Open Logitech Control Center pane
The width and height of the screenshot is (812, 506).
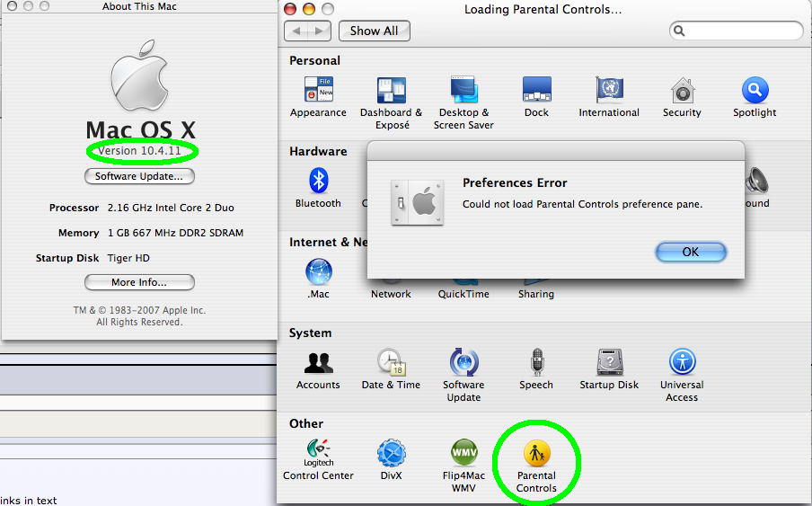tap(318, 460)
